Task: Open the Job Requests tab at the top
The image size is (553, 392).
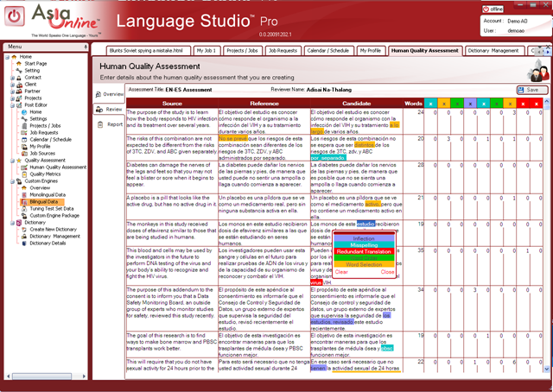Action: 283,51
